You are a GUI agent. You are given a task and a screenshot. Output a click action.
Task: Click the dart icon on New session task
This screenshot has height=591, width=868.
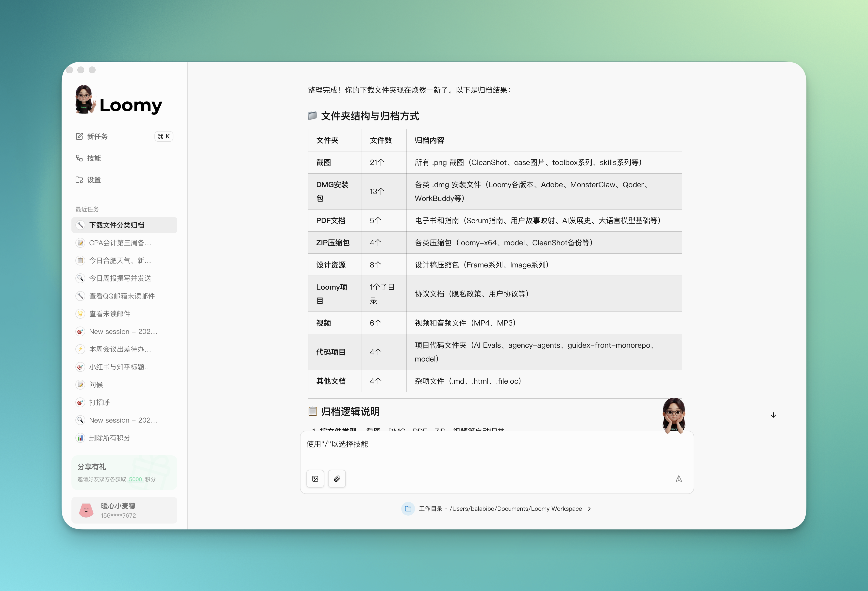[x=81, y=331]
